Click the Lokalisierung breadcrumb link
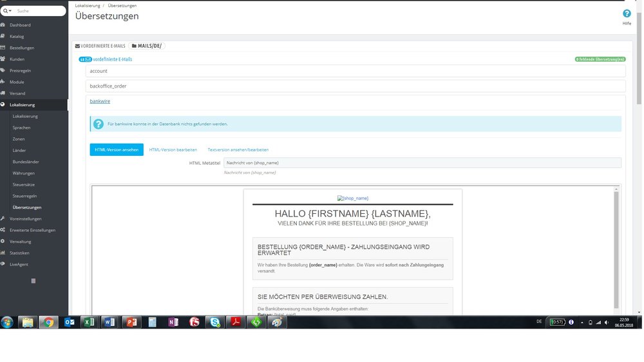This screenshot has height=362, width=644. (x=88, y=6)
